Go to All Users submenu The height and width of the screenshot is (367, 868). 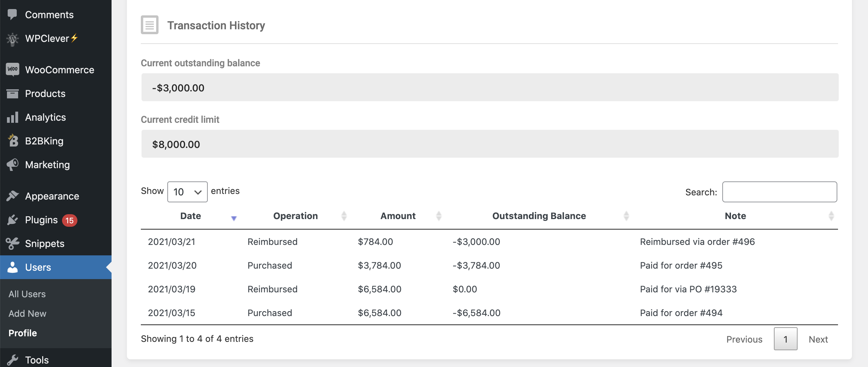27,294
